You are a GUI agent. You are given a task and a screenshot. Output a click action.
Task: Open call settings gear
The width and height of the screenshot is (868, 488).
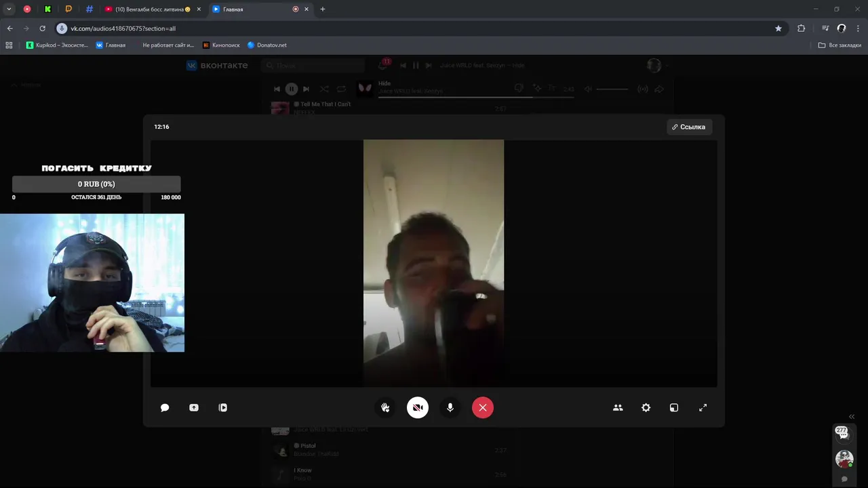(x=646, y=407)
